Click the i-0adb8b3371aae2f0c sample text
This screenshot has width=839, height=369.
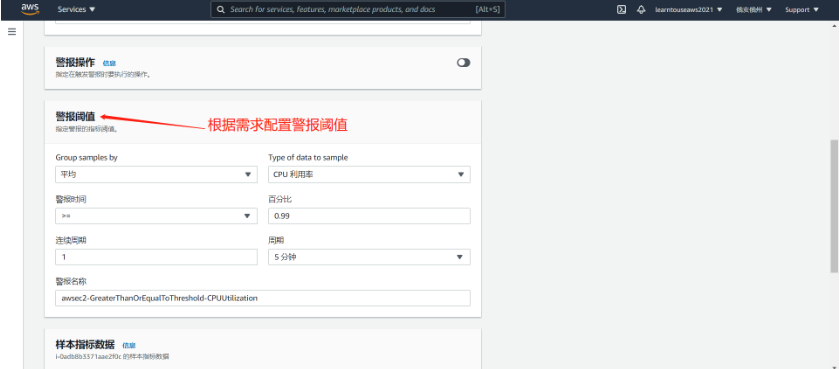coord(112,356)
